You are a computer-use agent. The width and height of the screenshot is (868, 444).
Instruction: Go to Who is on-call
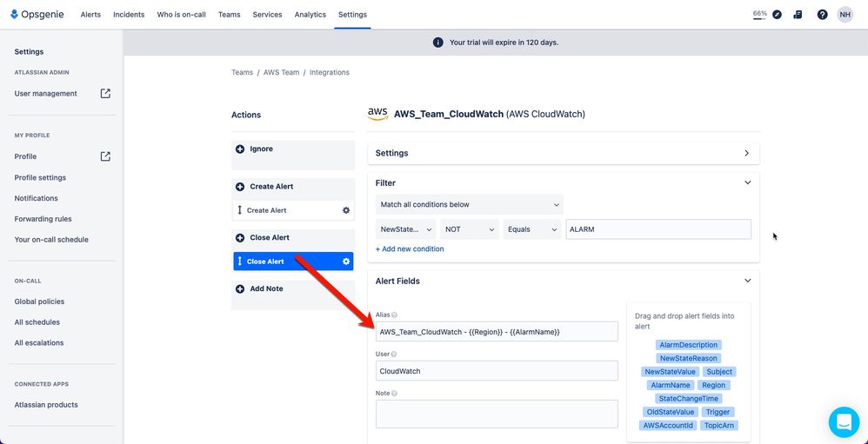pos(182,15)
